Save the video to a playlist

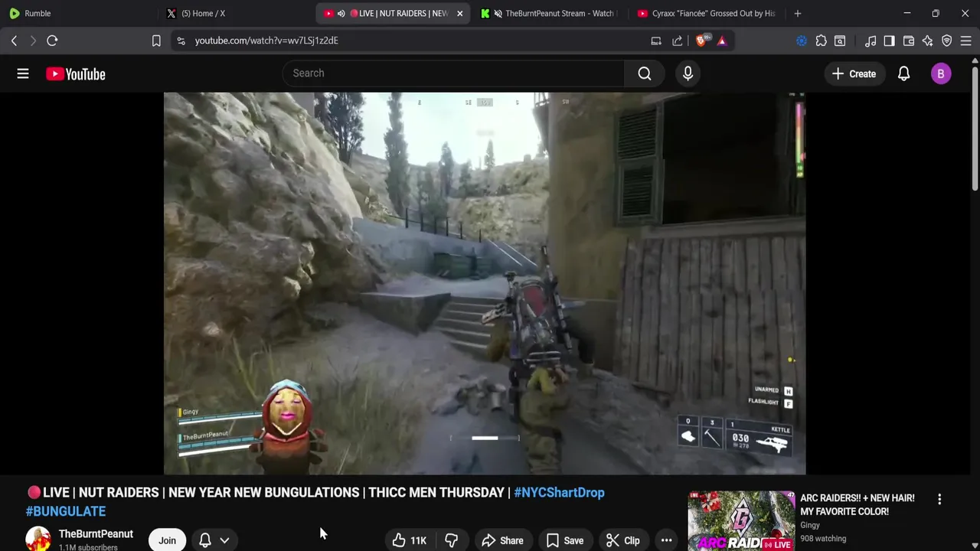(x=564, y=540)
